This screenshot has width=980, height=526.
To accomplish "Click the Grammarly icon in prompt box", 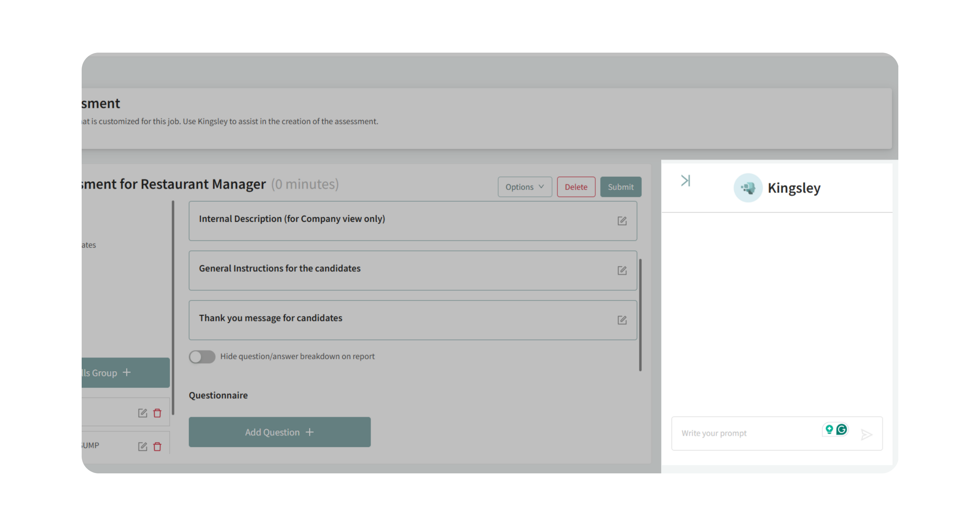I will 841,429.
